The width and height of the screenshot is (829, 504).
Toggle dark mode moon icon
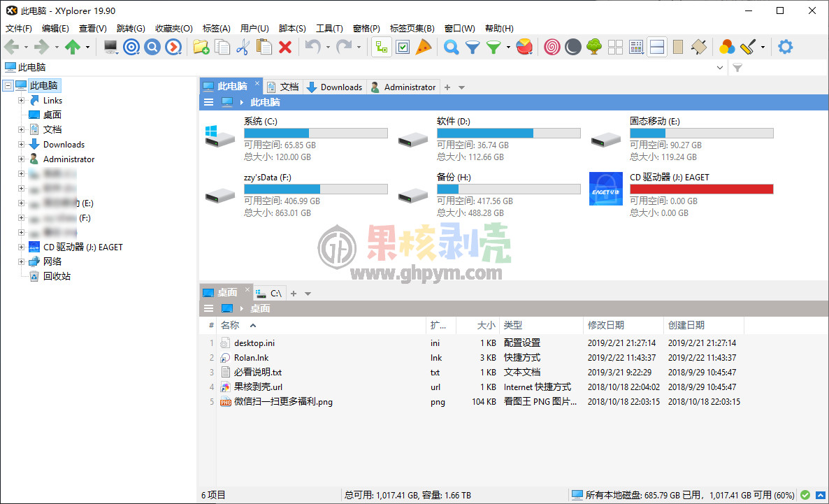(573, 47)
